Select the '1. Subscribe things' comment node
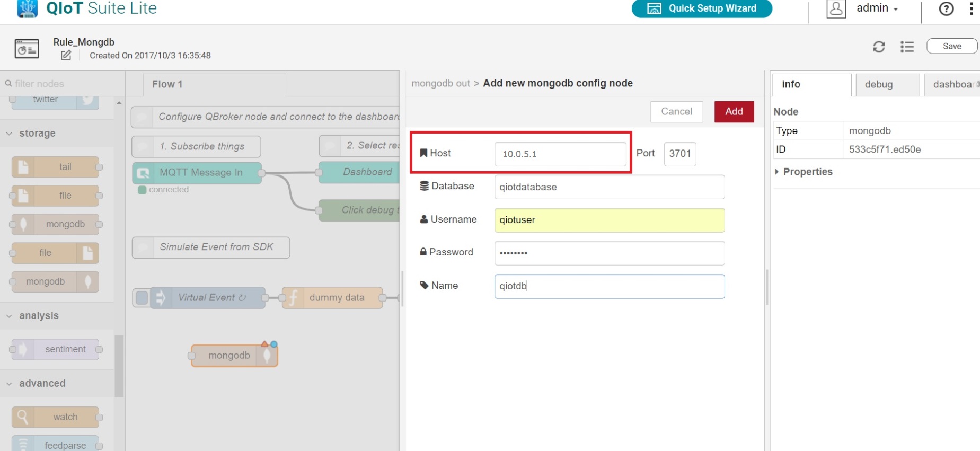The width and height of the screenshot is (980, 451). 196,147
